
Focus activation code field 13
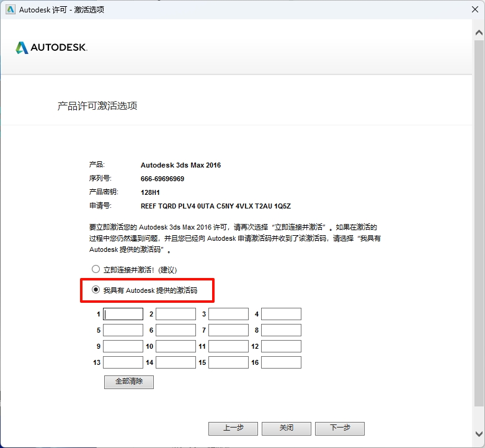pyautogui.click(x=123, y=362)
